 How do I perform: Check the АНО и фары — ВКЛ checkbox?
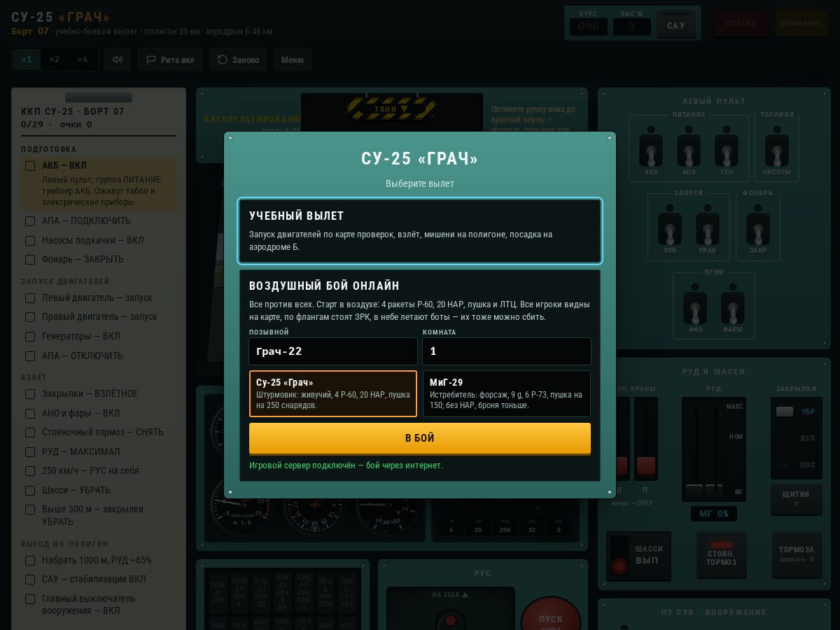pyautogui.click(x=30, y=414)
